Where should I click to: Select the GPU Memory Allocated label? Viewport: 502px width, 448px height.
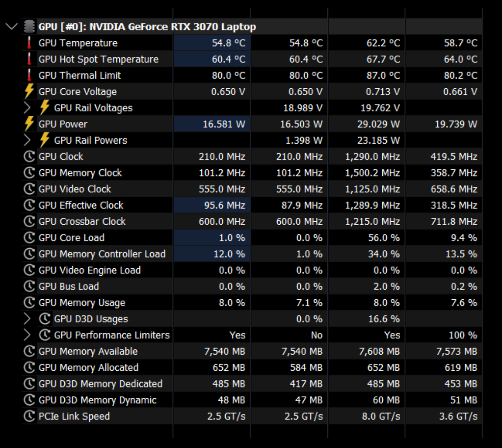(88, 367)
